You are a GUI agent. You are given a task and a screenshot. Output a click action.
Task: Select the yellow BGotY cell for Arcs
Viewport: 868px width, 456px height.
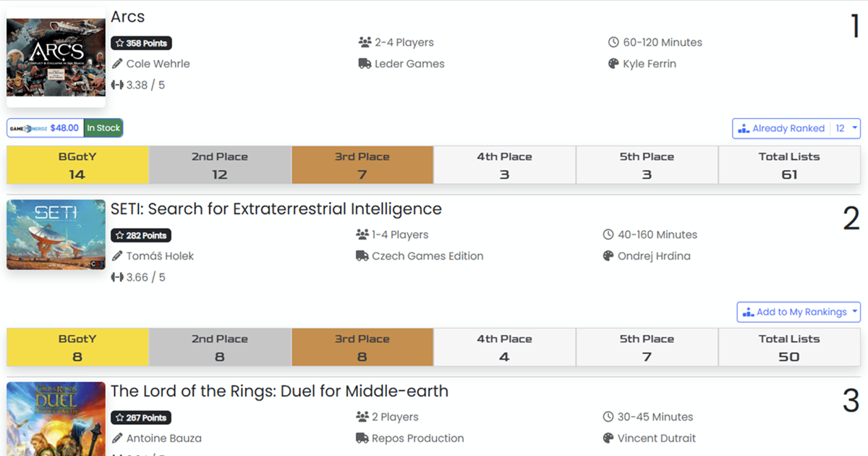click(x=77, y=165)
